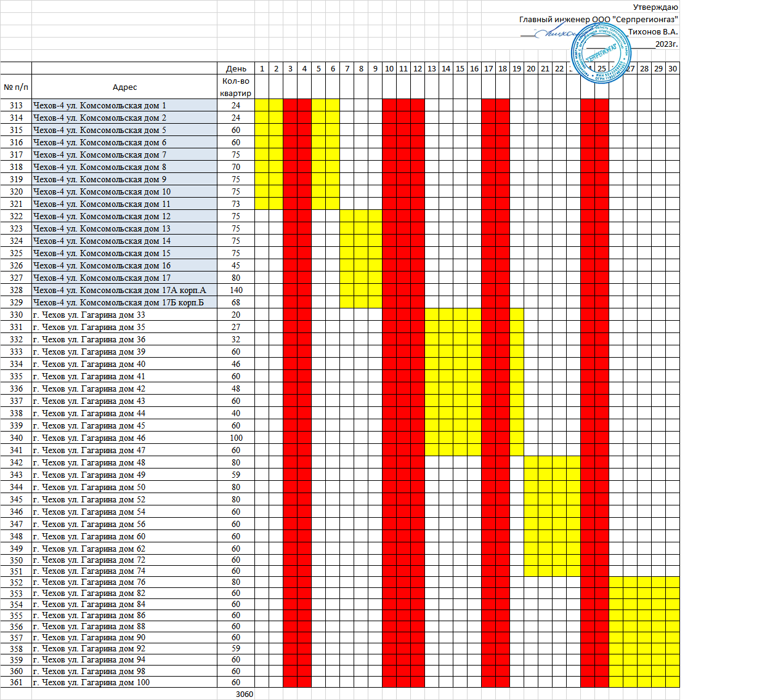The width and height of the screenshot is (778, 700).
Task: Click row number "324" cell
Action: 16,241
